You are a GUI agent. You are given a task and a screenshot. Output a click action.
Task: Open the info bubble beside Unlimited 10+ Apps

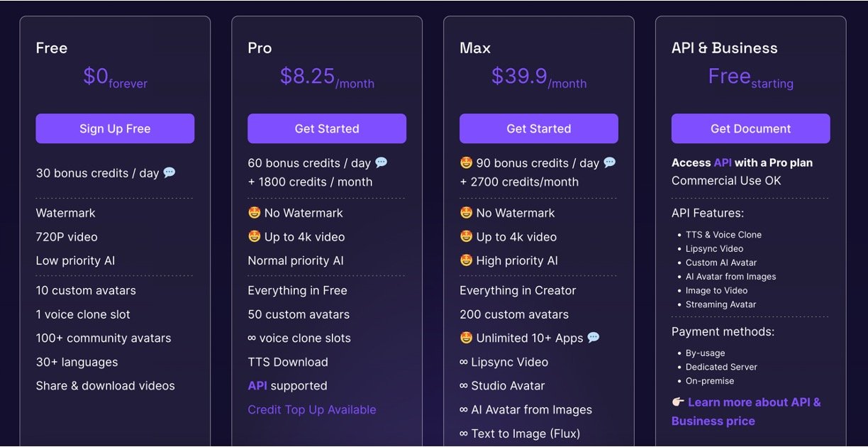[x=594, y=338]
